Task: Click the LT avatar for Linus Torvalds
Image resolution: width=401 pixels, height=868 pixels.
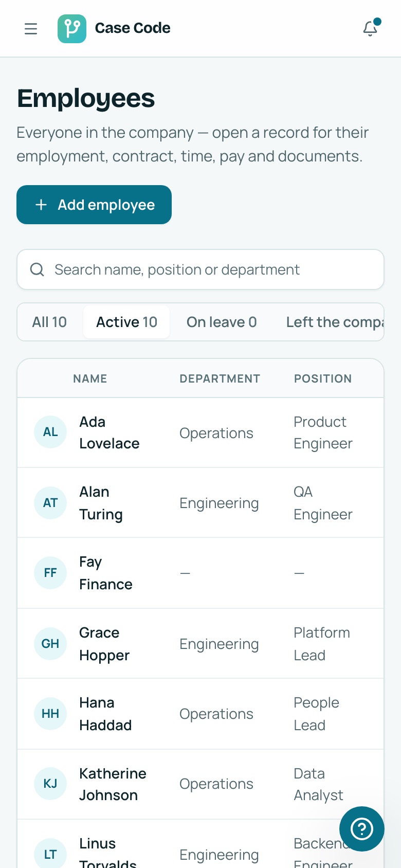Action: pos(50,854)
